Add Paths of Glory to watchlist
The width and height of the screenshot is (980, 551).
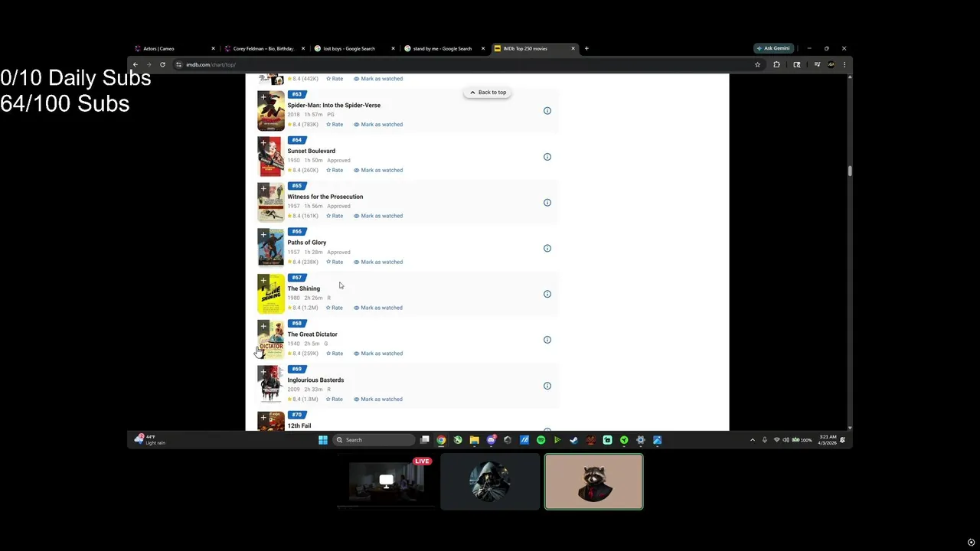[263, 234]
